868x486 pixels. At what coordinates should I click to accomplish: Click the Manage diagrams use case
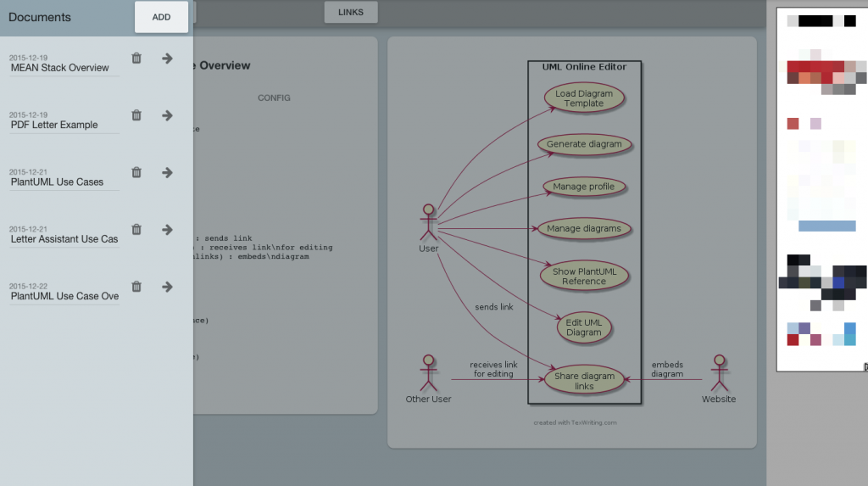point(584,228)
